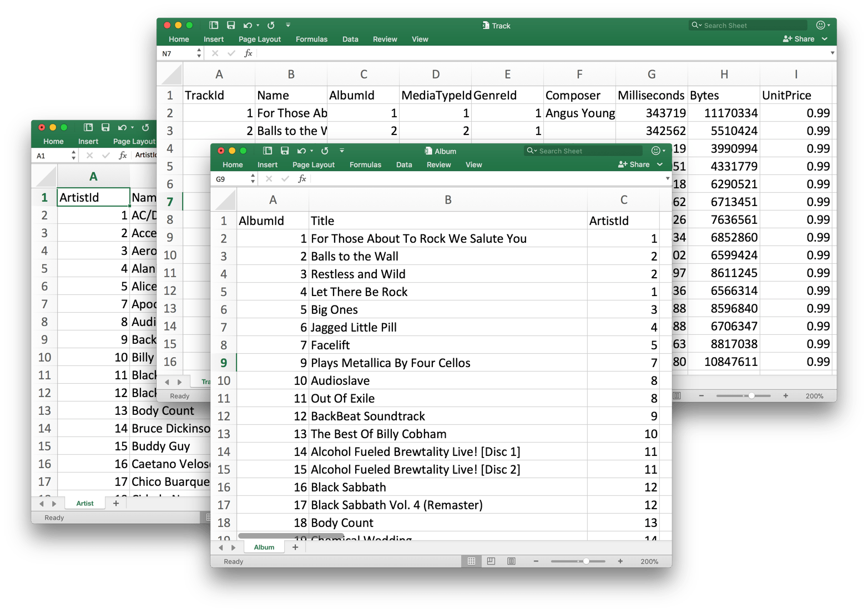Click the Normal view grid icon in status bar
The height and width of the screenshot is (612, 868).
(471, 561)
